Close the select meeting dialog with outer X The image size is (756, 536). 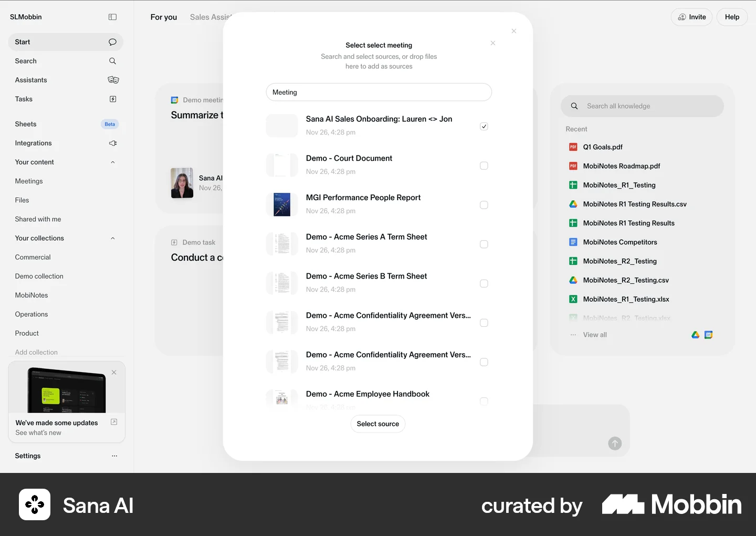coord(514,31)
